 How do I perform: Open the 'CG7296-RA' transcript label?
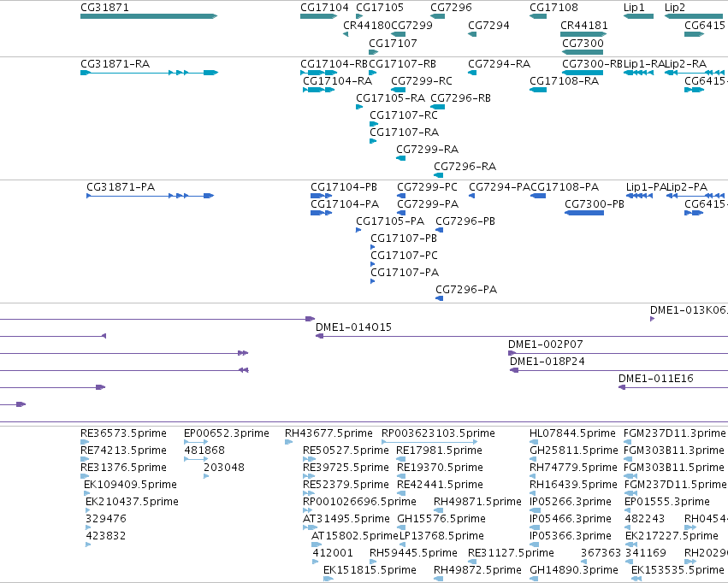pos(465,167)
